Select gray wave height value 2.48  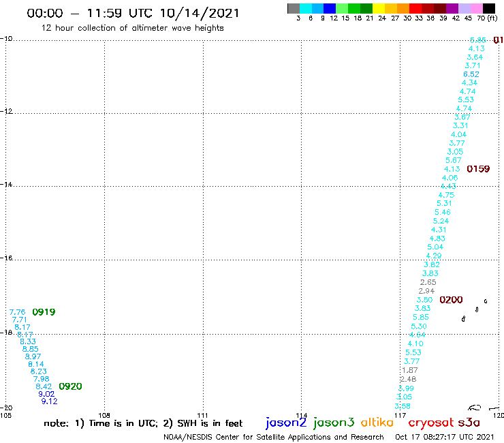[408, 379]
